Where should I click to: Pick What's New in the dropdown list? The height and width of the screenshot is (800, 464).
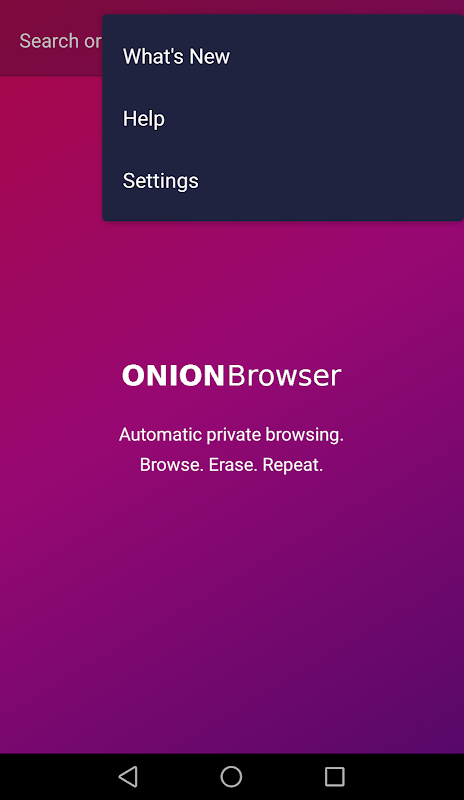283,56
